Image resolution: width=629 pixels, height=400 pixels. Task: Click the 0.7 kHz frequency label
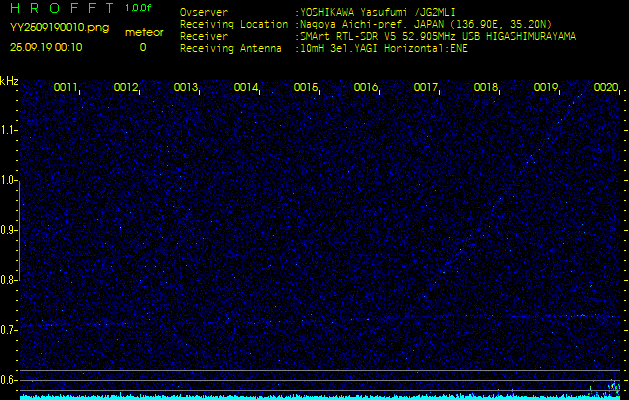[9, 330]
